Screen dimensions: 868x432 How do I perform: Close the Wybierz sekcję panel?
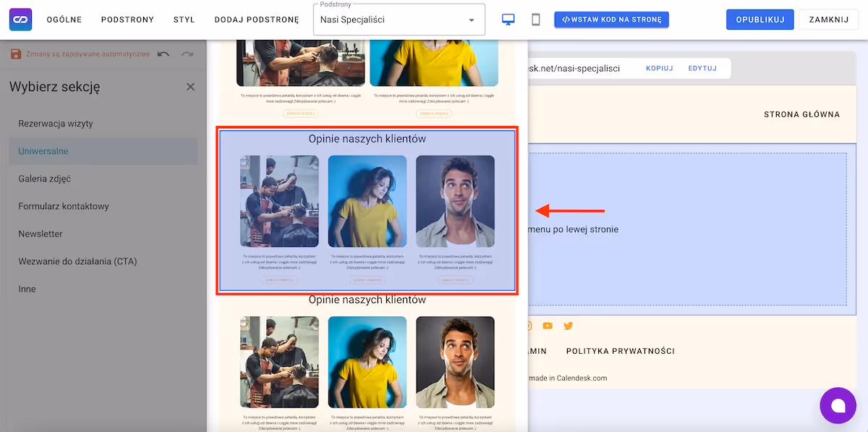pyautogui.click(x=190, y=87)
